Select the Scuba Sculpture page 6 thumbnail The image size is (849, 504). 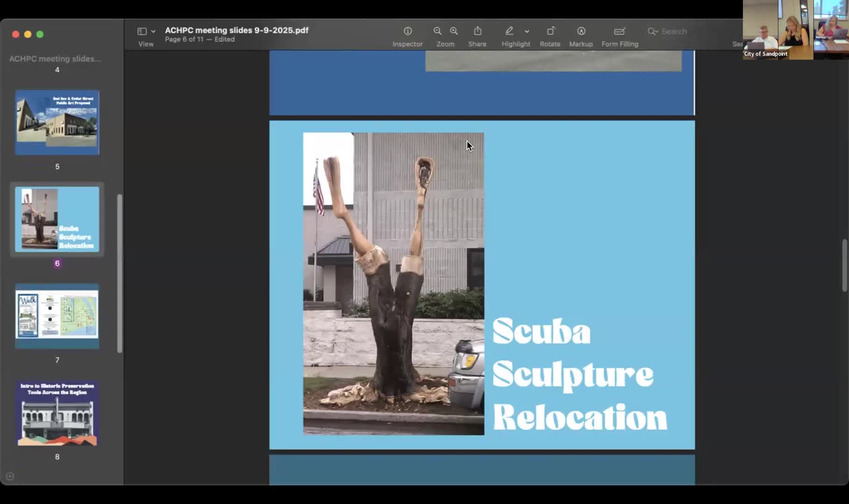pos(57,219)
